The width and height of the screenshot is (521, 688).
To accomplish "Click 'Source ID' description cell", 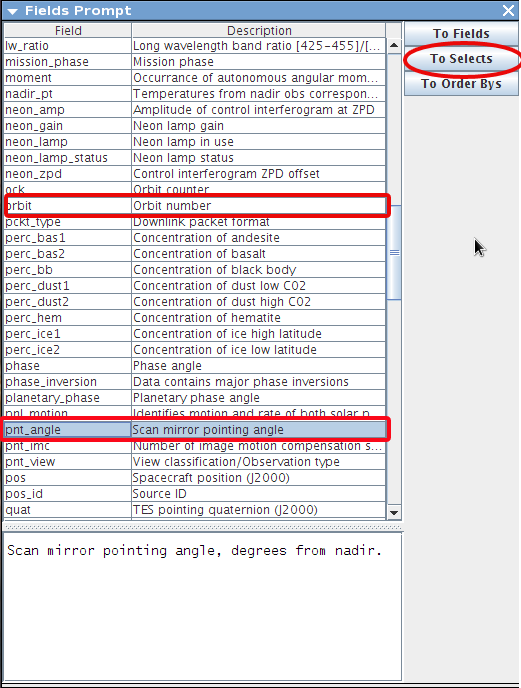I will click(x=259, y=494).
